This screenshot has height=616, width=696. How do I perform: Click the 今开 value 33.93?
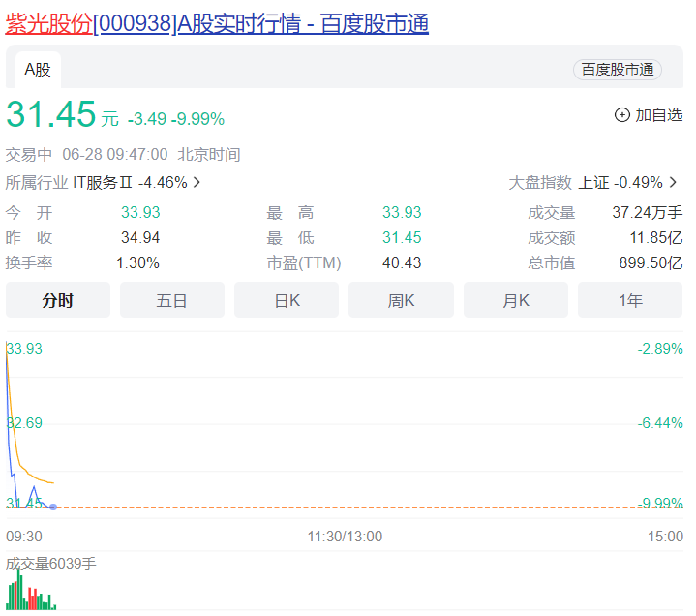140,213
